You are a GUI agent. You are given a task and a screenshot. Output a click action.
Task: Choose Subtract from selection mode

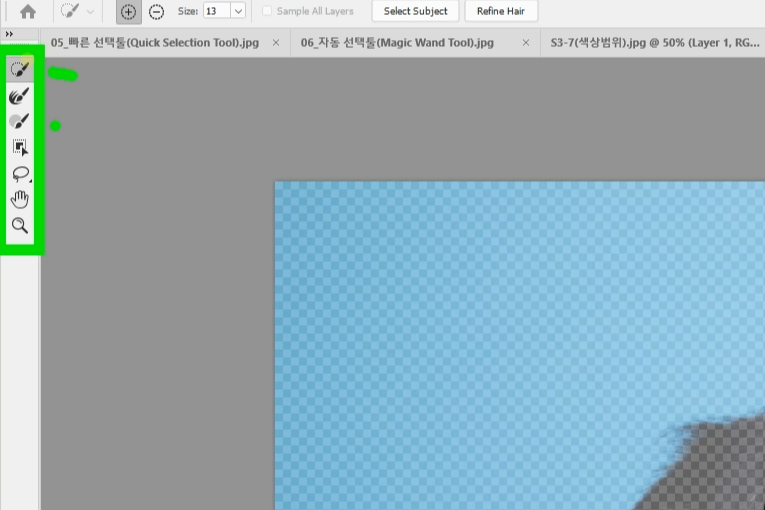click(x=156, y=11)
